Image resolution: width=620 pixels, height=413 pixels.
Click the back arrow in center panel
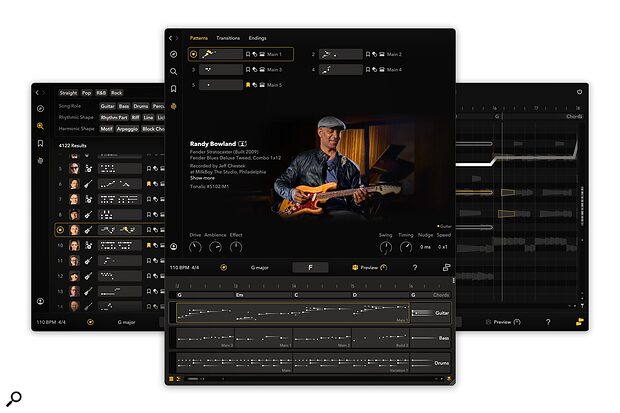point(171,38)
